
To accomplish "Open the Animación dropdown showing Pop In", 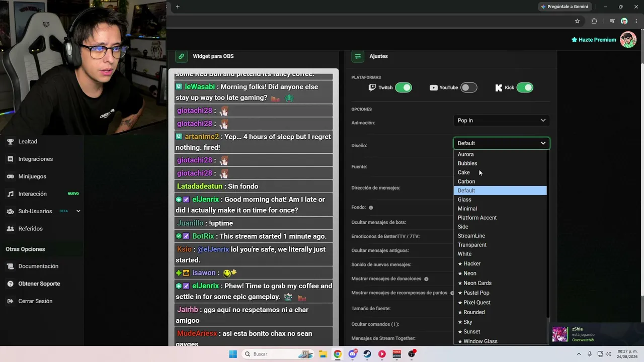I will click(x=502, y=121).
